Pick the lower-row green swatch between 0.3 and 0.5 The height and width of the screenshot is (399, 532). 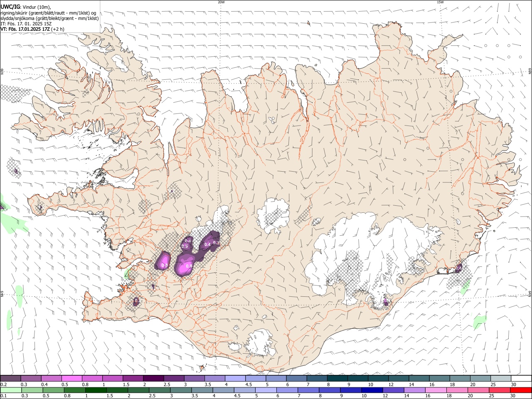point(32,390)
